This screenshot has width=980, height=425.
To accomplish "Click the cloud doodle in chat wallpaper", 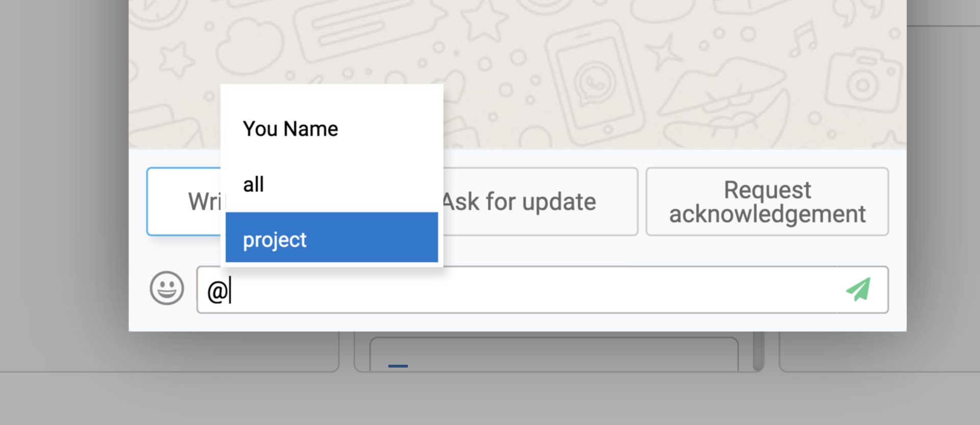I will pos(250,45).
